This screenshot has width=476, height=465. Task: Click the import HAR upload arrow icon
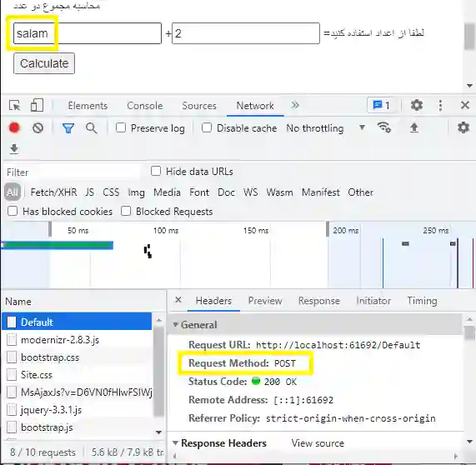click(414, 127)
